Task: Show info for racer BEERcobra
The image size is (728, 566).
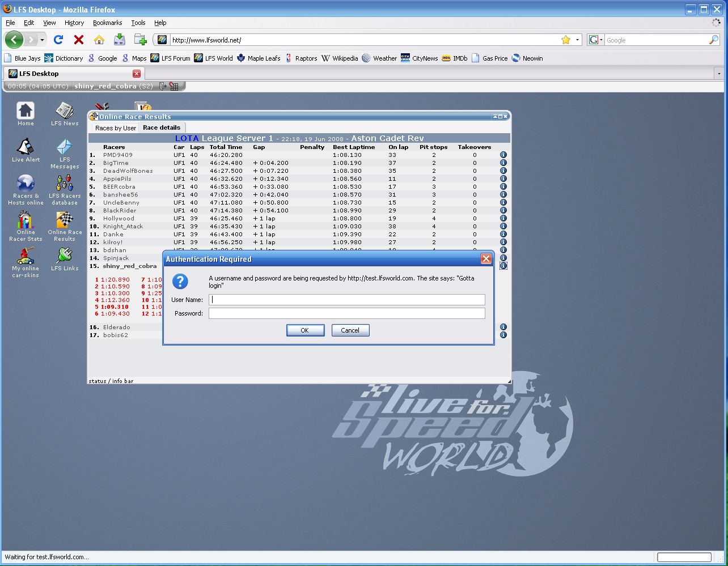Action: pos(503,186)
